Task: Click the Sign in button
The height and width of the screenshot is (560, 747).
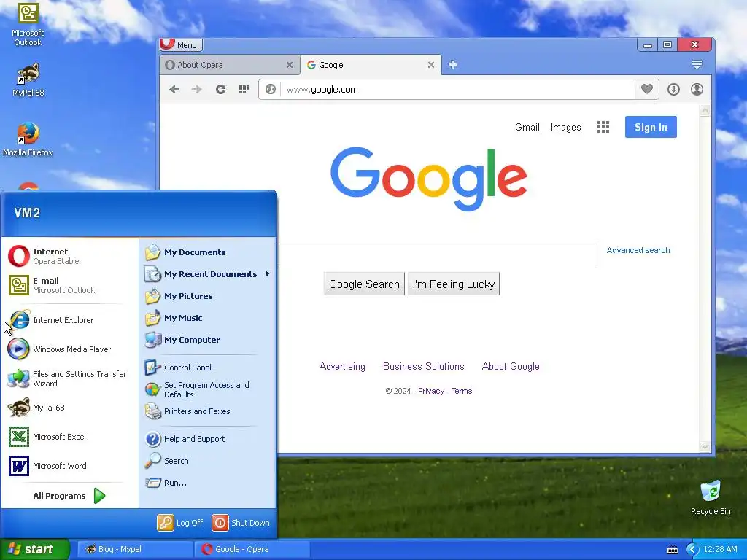Action: click(x=651, y=127)
